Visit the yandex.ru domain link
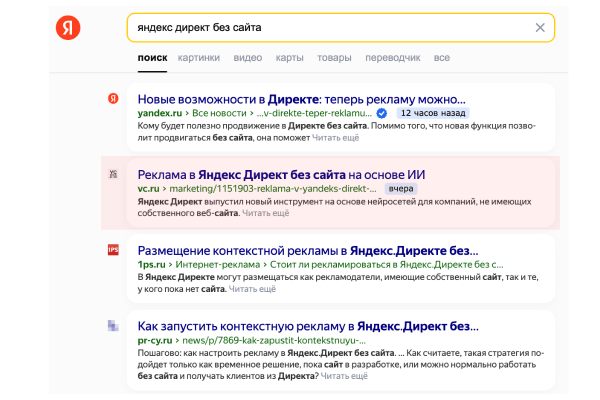Image resolution: width=600 pixels, height=400 pixels. pos(160,113)
